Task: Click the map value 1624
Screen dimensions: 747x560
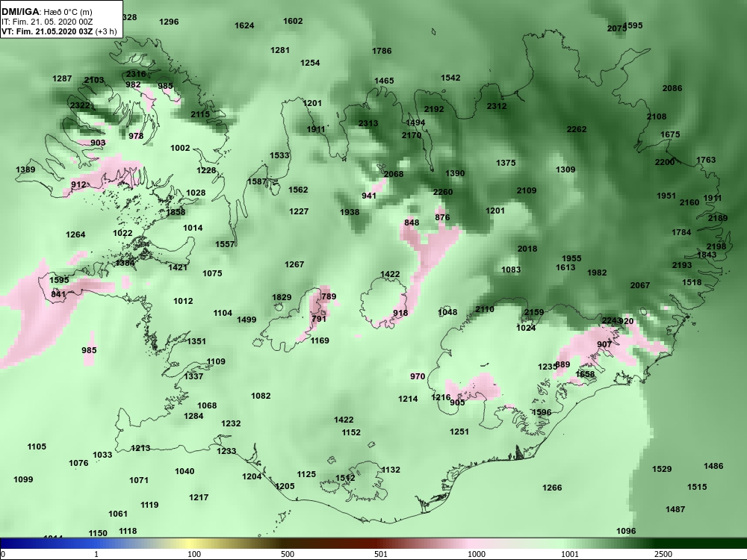Action: tap(244, 25)
